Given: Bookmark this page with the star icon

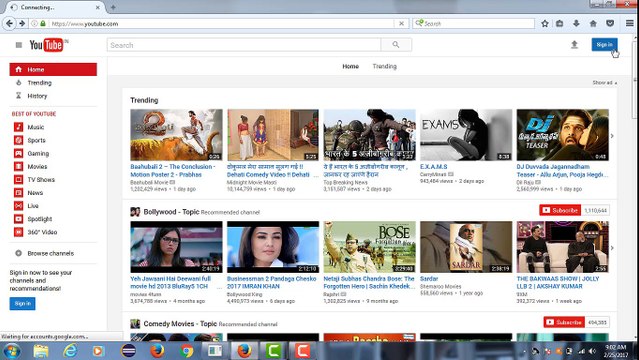Looking at the screenshot, I should (x=545, y=24).
